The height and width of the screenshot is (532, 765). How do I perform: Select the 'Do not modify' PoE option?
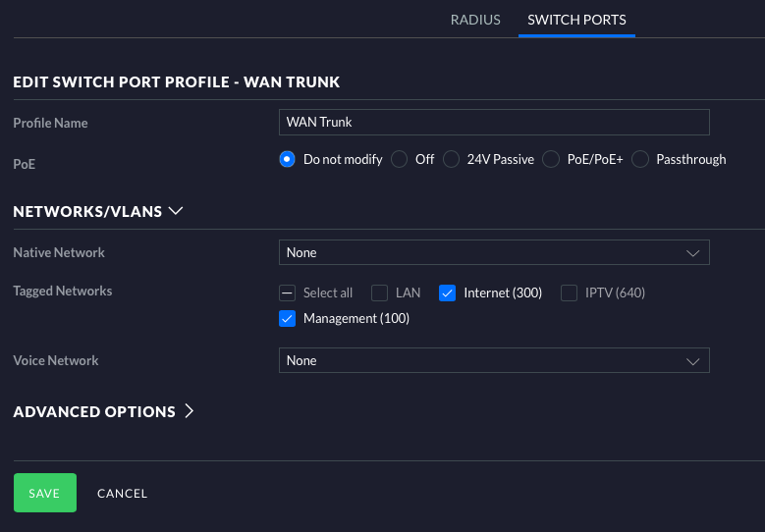point(288,159)
